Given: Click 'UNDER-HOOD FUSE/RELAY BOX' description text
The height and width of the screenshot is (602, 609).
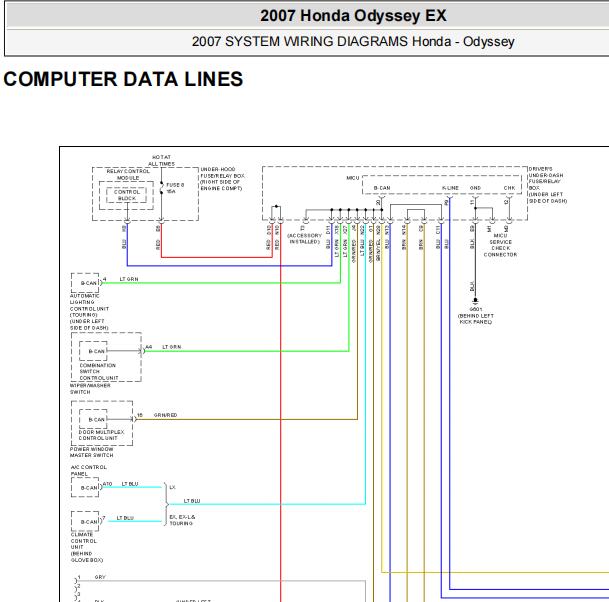Looking at the screenshot, I should click(222, 179).
